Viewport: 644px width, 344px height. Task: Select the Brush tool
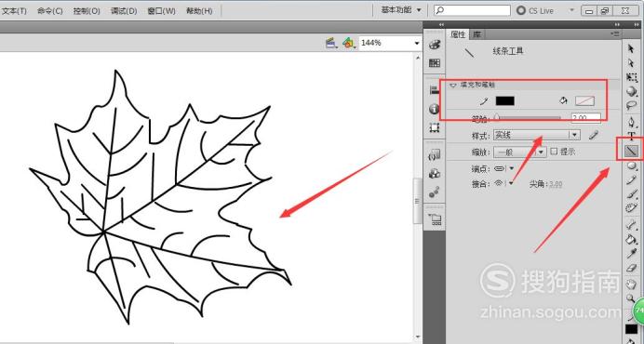point(631,194)
